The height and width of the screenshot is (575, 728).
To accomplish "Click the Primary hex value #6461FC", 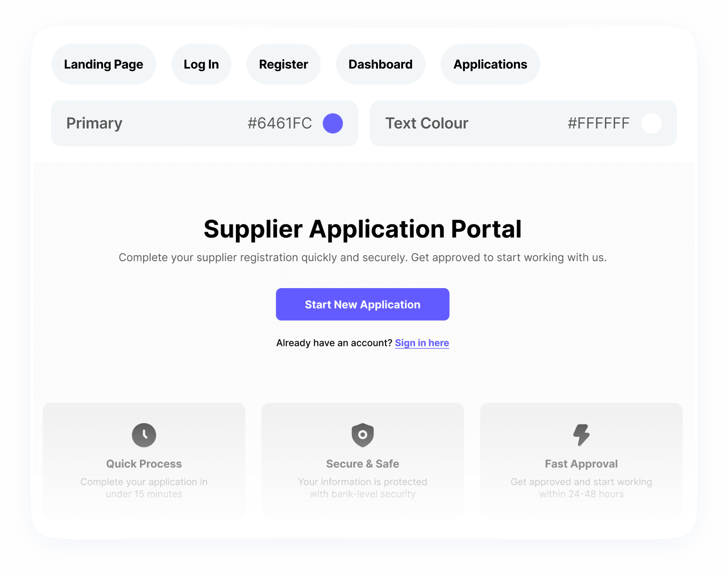I will [279, 123].
